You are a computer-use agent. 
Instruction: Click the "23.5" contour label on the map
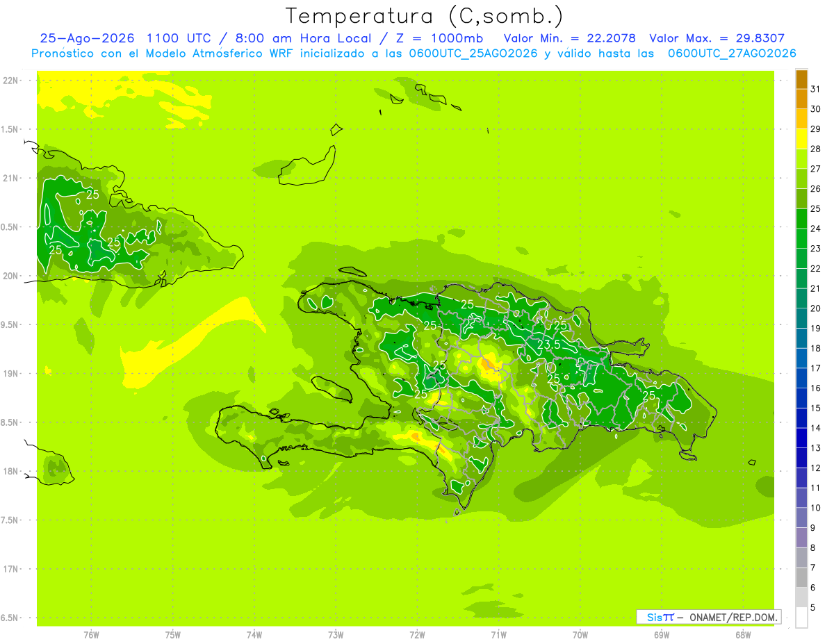(548, 345)
